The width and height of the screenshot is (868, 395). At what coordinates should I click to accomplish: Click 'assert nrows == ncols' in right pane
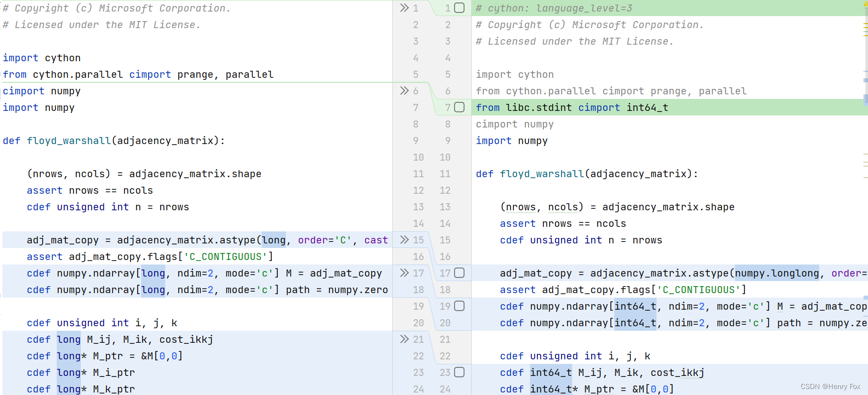(563, 223)
